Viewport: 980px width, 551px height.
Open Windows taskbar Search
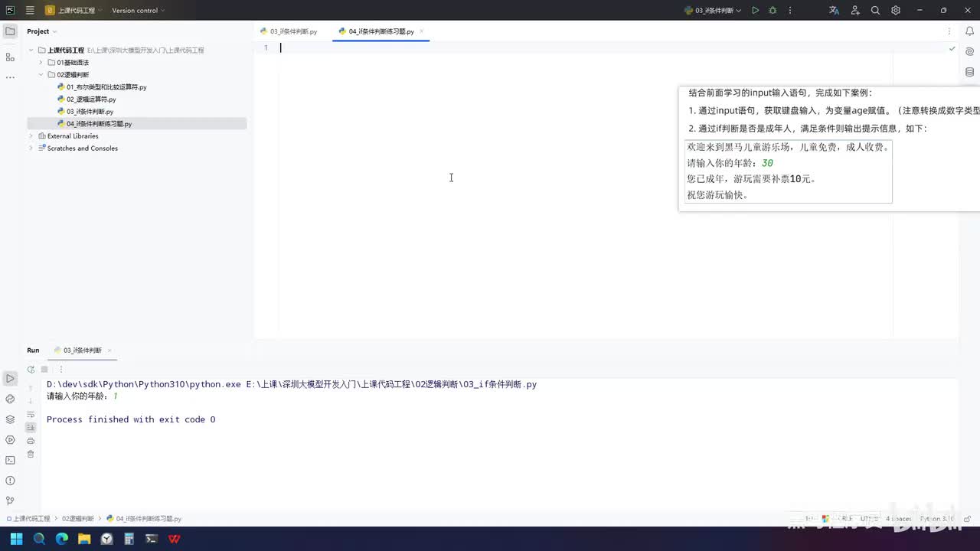click(x=39, y=539)
